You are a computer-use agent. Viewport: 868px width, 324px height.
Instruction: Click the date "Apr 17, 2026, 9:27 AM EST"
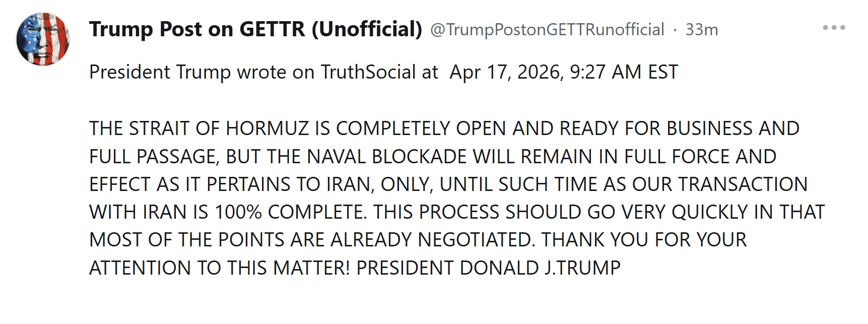564,72
